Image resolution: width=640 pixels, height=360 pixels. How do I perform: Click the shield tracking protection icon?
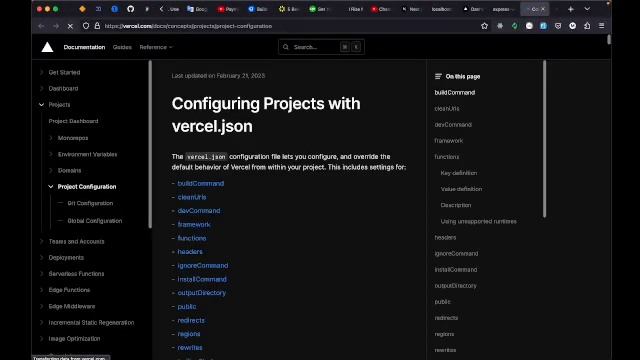pyautogui.click(x=86, y=26)
